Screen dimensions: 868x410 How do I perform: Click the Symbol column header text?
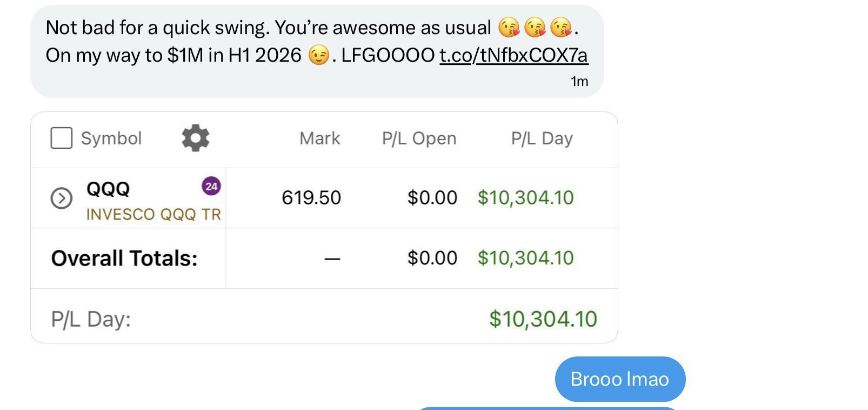point(111,138)
